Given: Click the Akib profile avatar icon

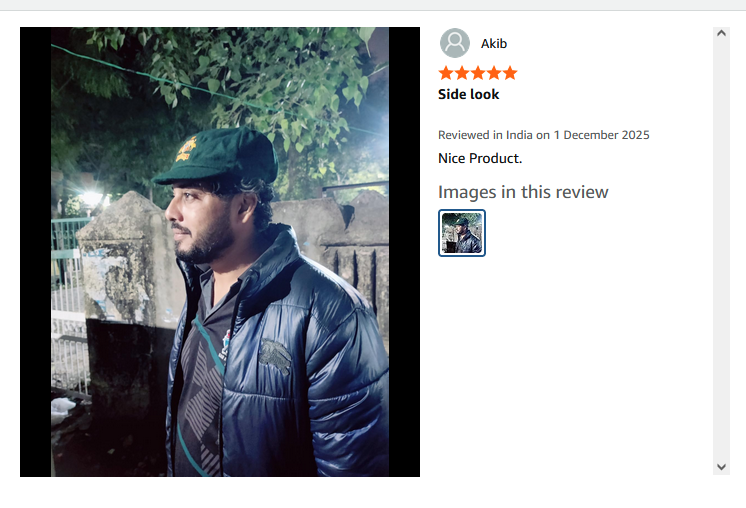Looking at the screenshot, I should [454, 43].
